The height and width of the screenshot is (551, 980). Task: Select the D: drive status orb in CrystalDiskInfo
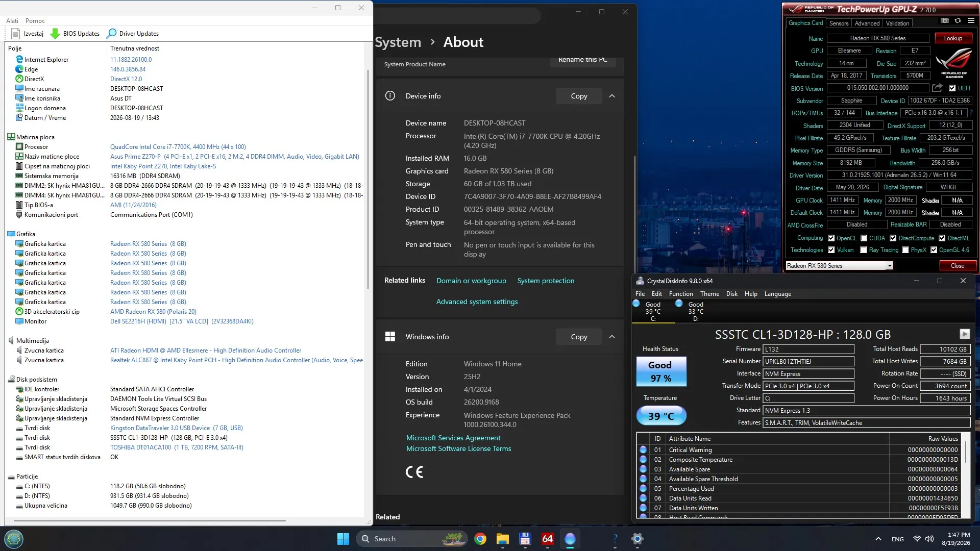click(x=679, y=304)
